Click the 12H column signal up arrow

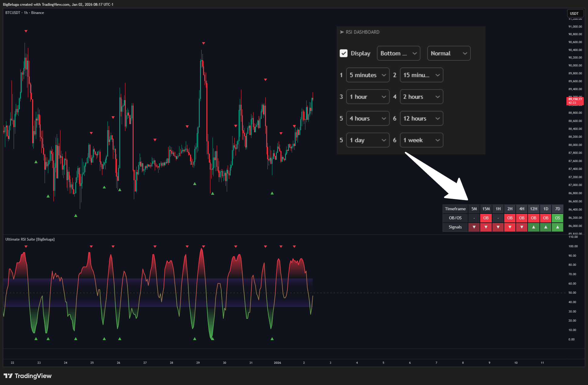(534, 227)
